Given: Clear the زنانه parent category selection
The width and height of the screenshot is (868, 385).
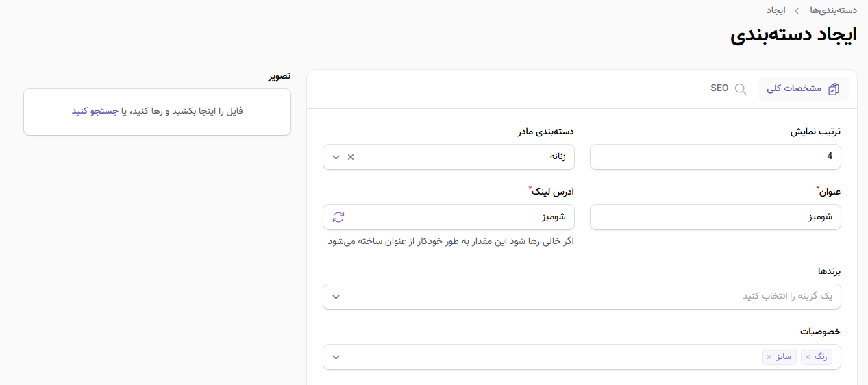Looking at the screenshot, I should pos(351,157).
